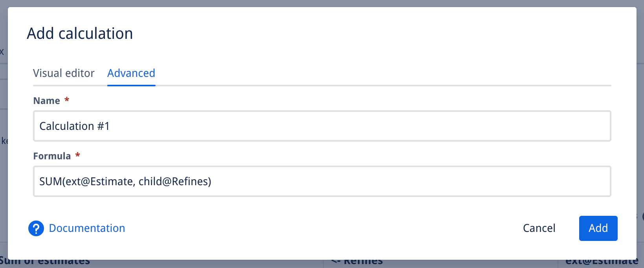Click the ext@Estimate column header behind dialog
The image size is (644, 268).
601,263
